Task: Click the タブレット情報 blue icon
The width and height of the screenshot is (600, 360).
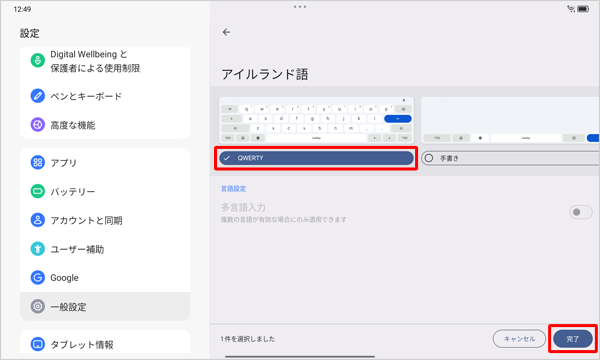Action: coord(38,344)
